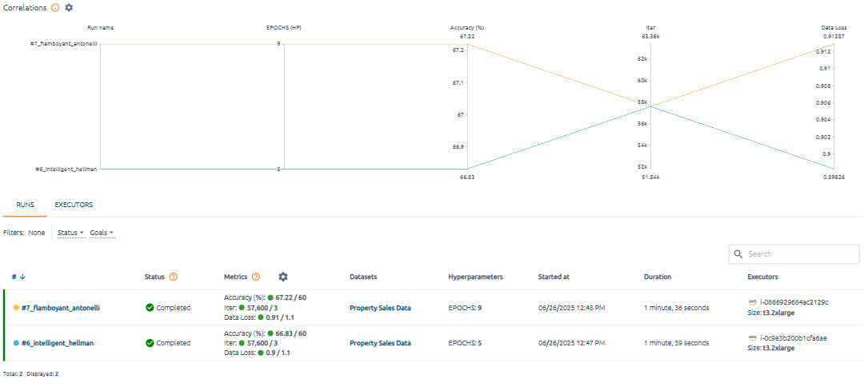Click the blue color dot of run #6
This screenshot has width=868, height=387.
(x=17, y=343)
